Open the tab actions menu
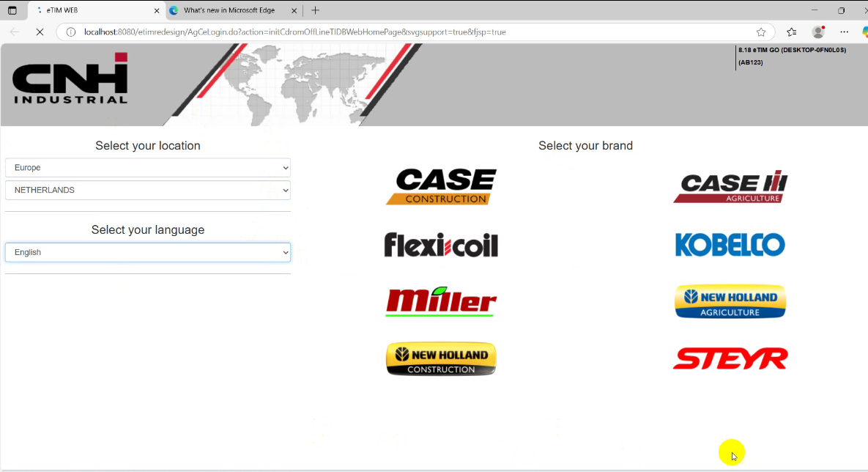The width and height of the screenshot is (868, 472). [x=12, y=10]
